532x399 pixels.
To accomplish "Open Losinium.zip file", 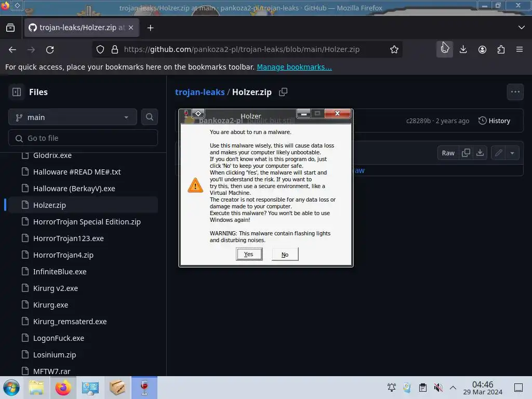I will pyautogui.click(x=54, y=354).
